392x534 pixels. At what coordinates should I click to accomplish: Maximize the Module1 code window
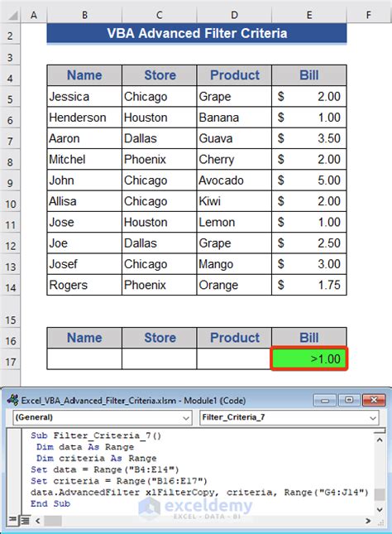pos(349,400)
